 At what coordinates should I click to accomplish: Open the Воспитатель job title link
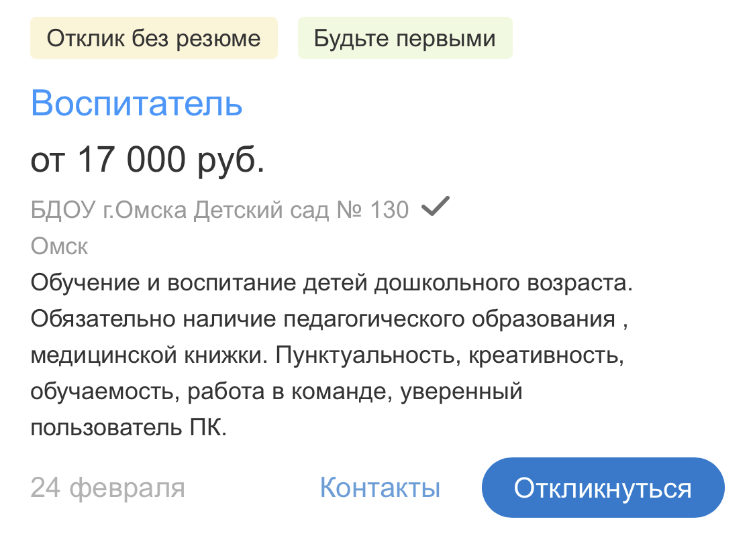click(136, 103)
